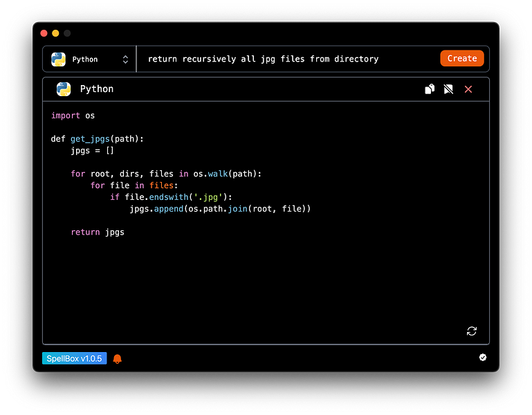This screenshot has height=415, width=532.
Task: Copy the generated code to clipboard
Action: click(x=430, y=89)
